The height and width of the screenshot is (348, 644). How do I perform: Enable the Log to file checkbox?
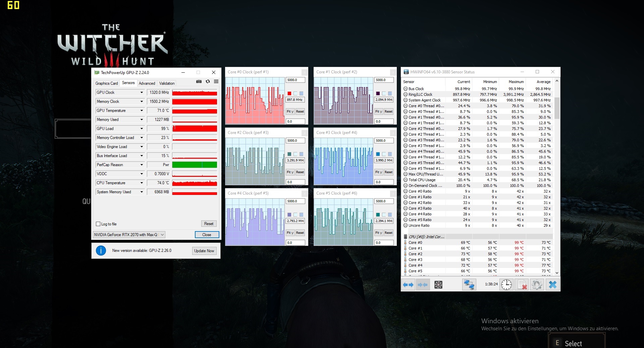(x=98, y=224)
